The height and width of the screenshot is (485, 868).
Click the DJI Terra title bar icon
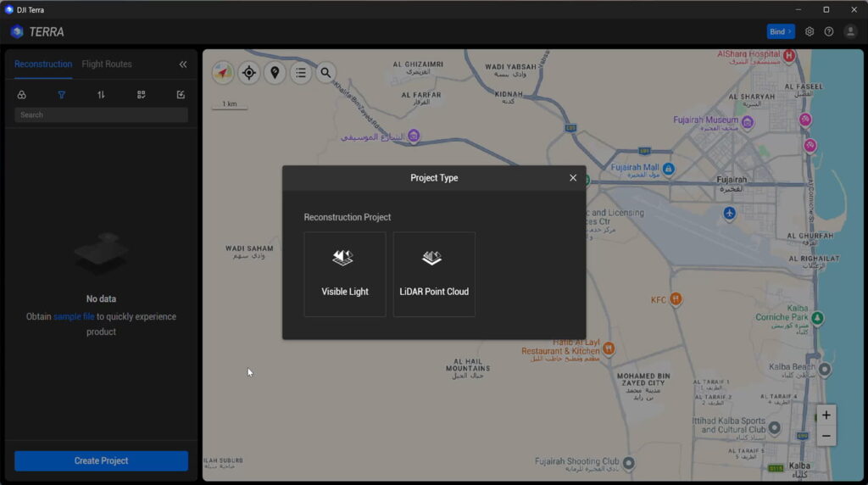[8, 9]
